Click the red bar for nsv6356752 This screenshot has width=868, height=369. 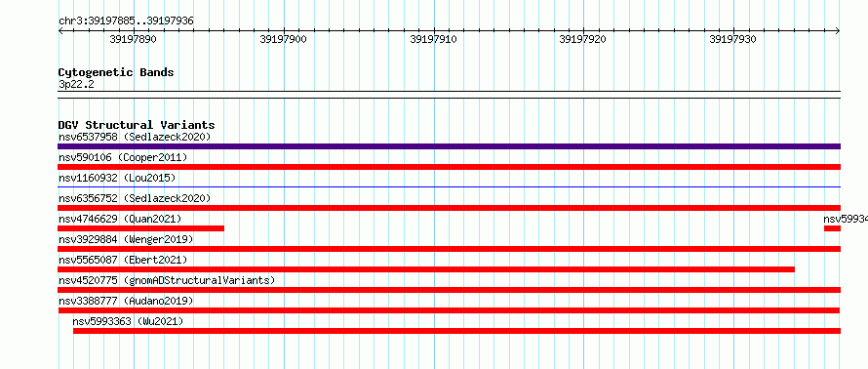[449, 208]
